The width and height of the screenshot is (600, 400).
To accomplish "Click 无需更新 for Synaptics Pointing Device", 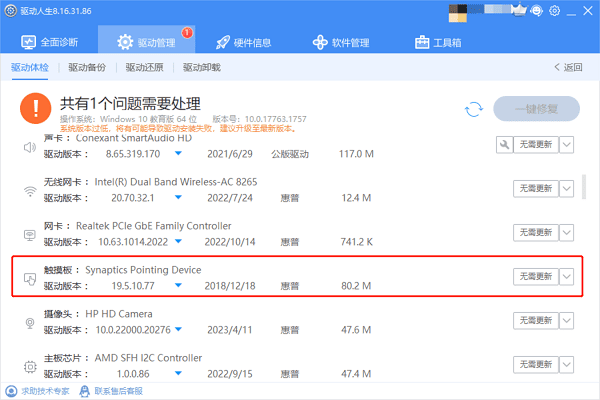I will click(536, 277).
